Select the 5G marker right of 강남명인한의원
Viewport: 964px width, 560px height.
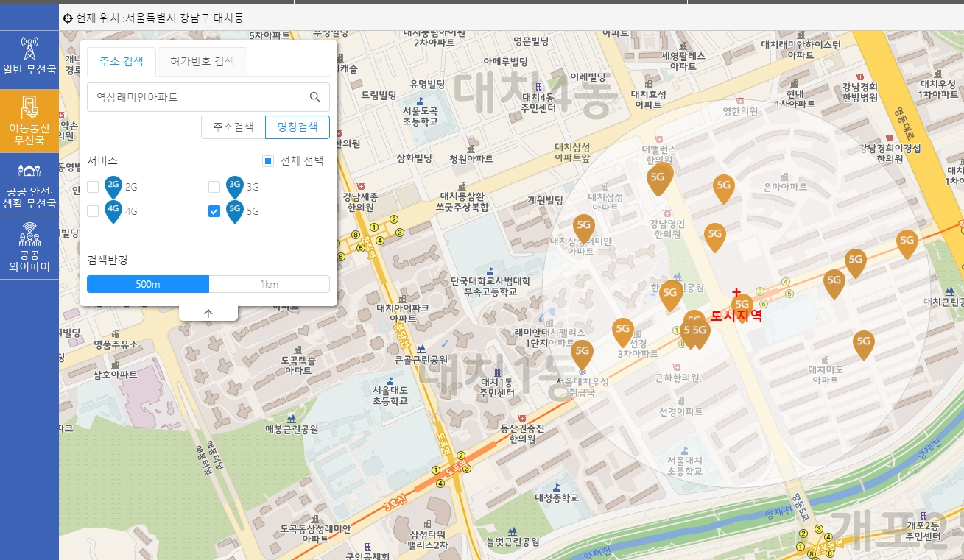714,237
